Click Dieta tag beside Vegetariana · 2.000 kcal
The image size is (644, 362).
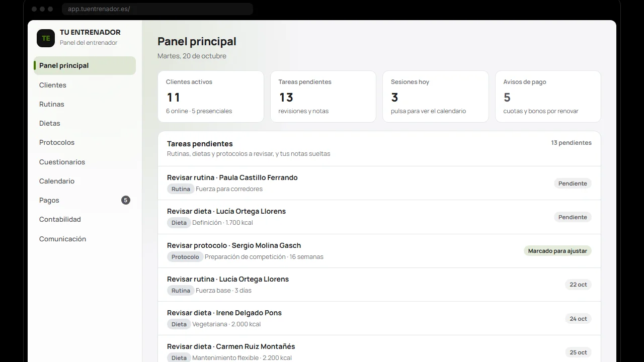pos(179,324)
